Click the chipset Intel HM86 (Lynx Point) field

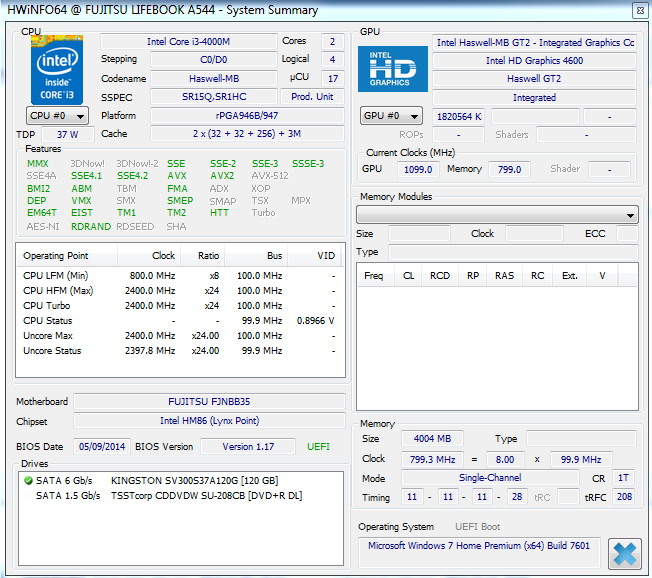coord(209,421)
